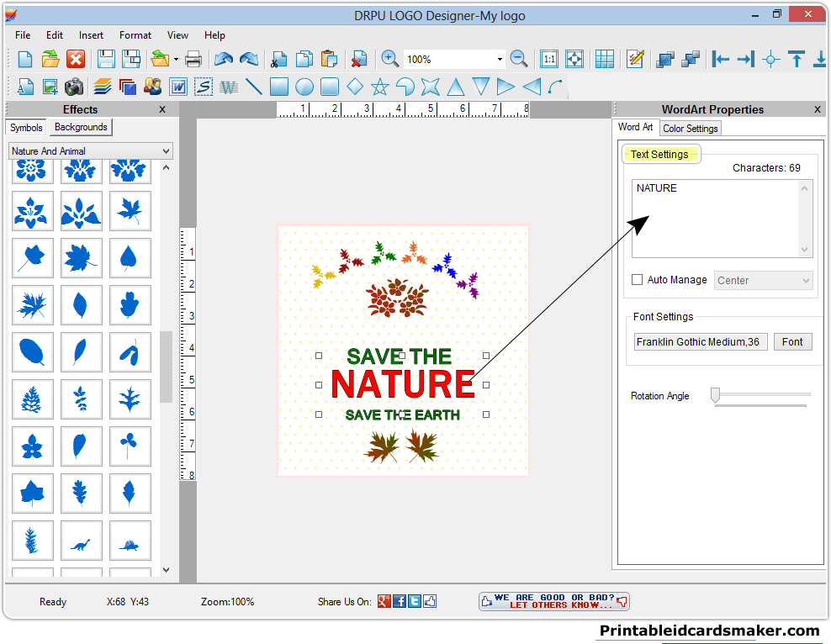
Task: Click the Font button
Action: 792,341
